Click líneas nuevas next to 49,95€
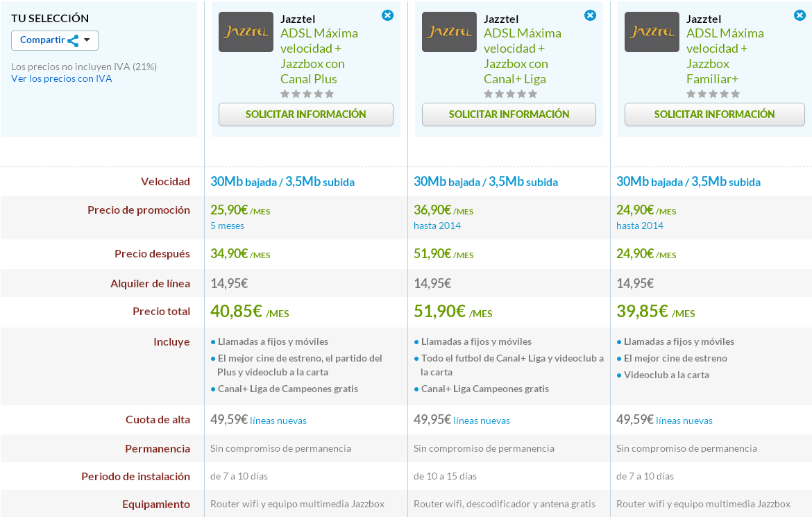Screen dimensions: 812x517 click(482, 421)
